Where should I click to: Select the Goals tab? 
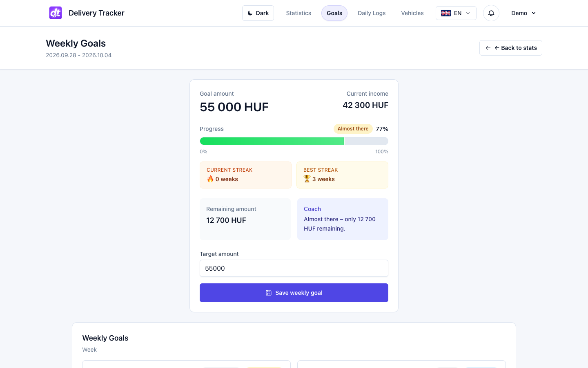point(334,13)
